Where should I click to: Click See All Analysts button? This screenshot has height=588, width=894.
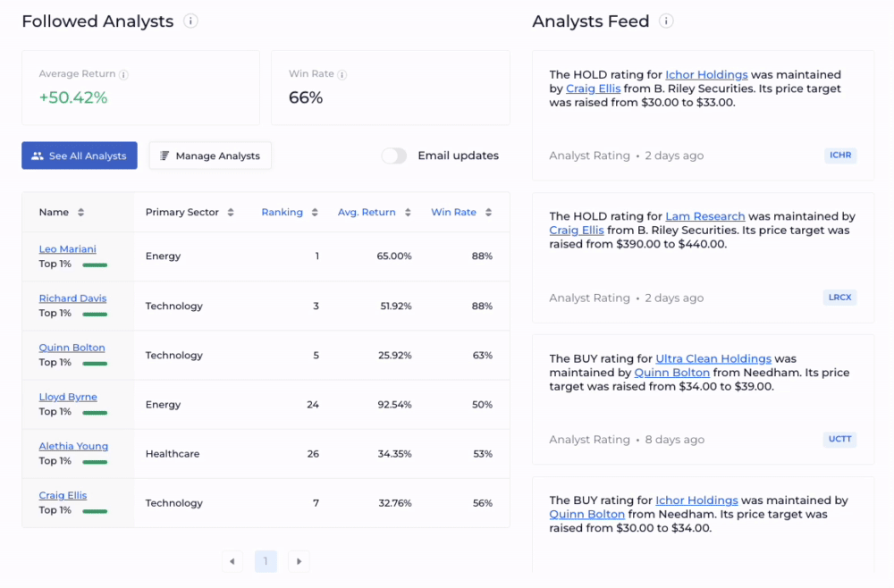pyautogui.click(x=80, y=155)
